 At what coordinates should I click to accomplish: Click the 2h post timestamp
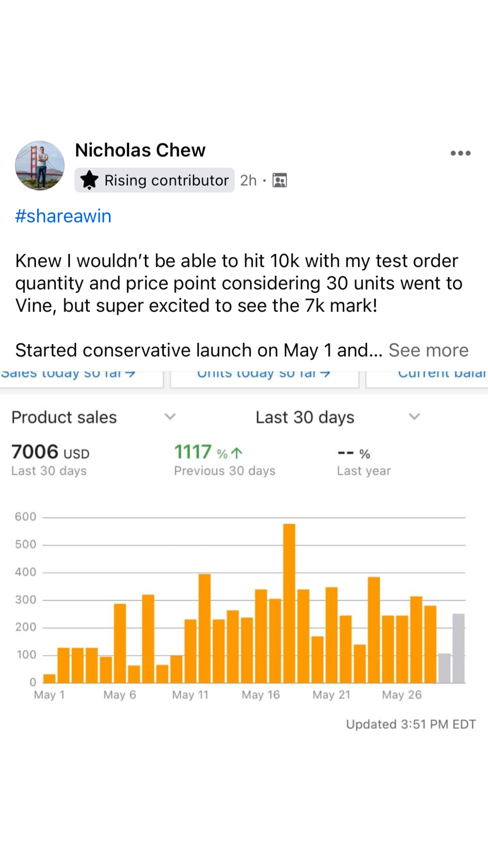click(248, 181)
